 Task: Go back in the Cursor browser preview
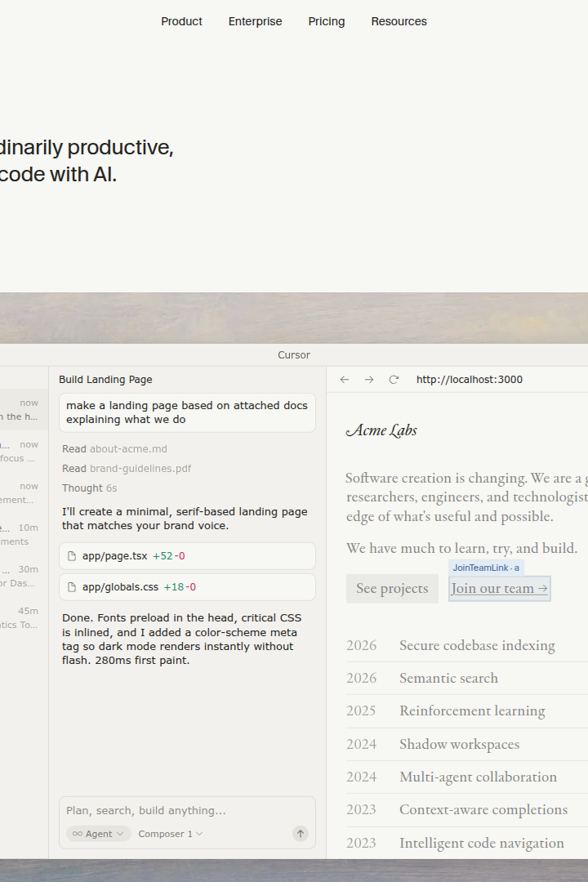tap(345, 380)
